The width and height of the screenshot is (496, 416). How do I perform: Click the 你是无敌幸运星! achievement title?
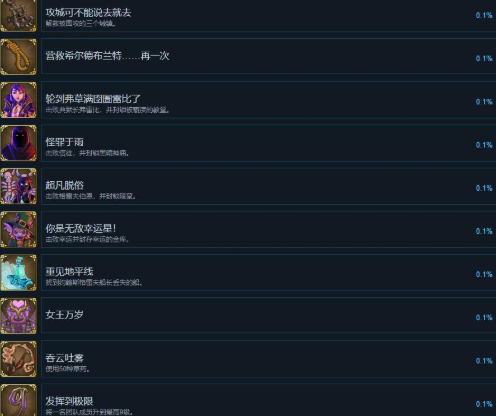click(x=81, y=228)
